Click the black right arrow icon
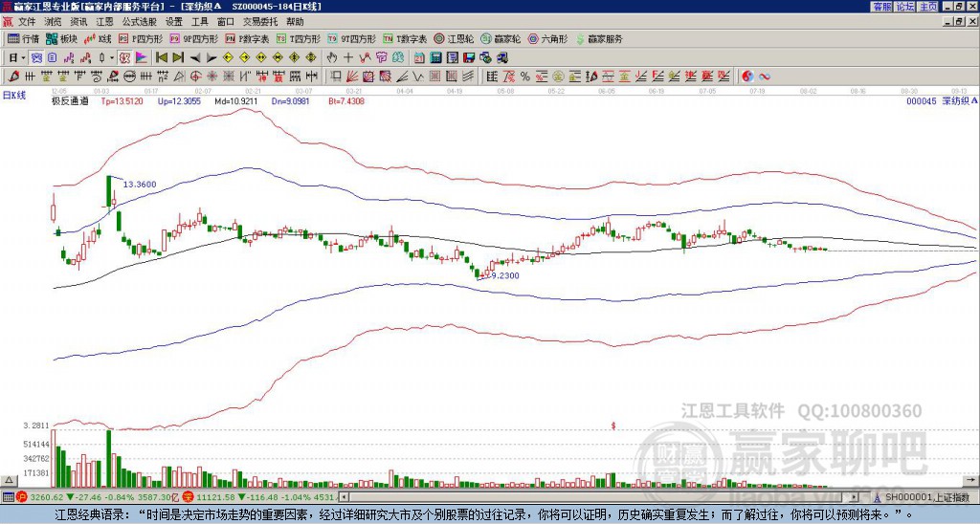The height and width of the screenshot is (524, 980). coord(212,58)
